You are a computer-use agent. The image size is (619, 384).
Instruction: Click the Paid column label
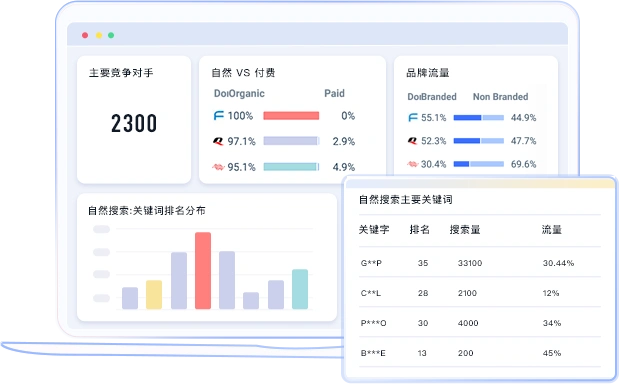pyautogui.click(x=334, y=94)
